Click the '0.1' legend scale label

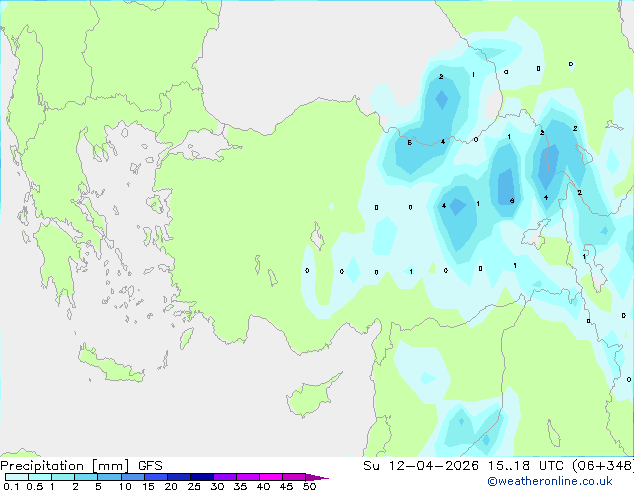coord(11,486)
